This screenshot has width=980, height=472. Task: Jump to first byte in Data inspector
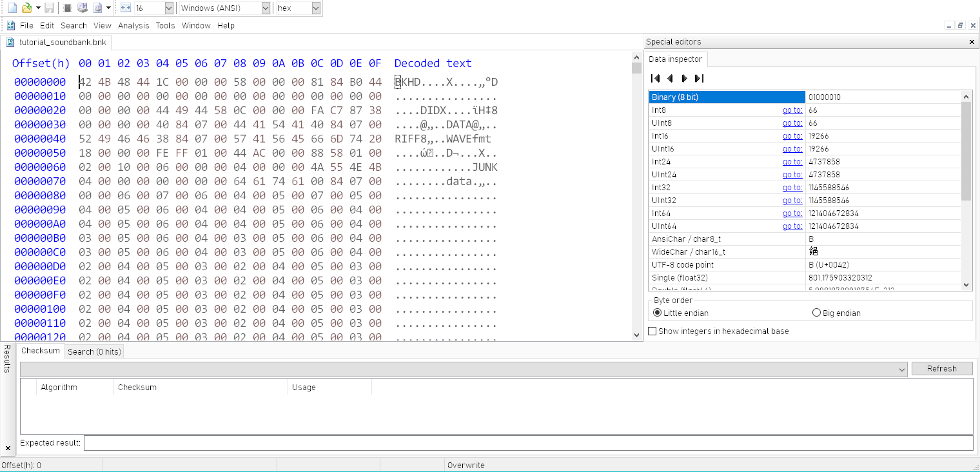tap(656, 78)
